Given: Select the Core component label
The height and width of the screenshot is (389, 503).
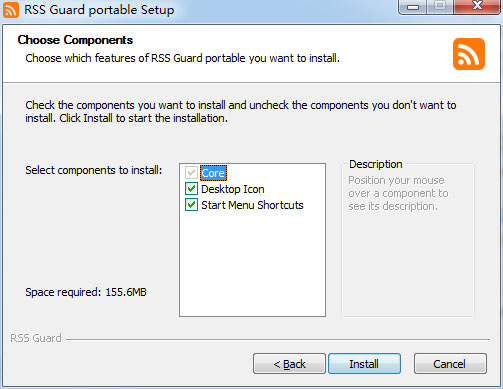Looking at the screenshot, I should pos(213,173).
